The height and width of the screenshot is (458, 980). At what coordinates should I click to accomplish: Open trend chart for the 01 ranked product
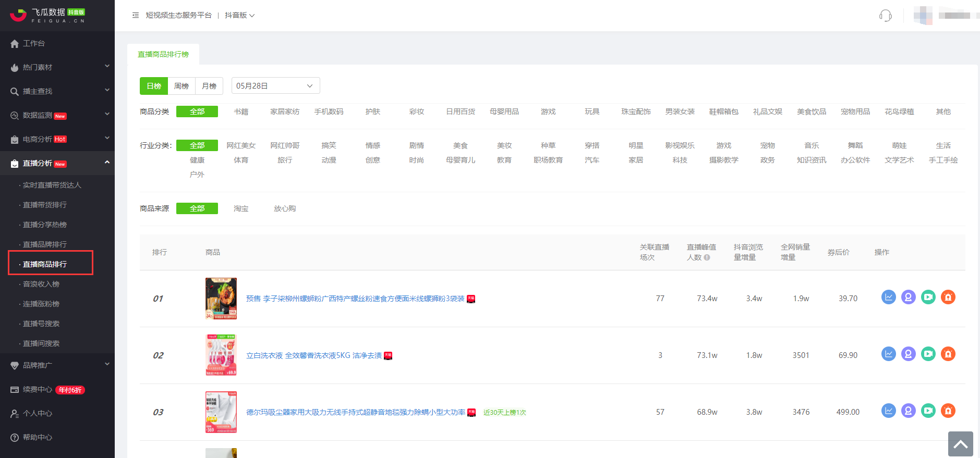(x=888, y=298)
